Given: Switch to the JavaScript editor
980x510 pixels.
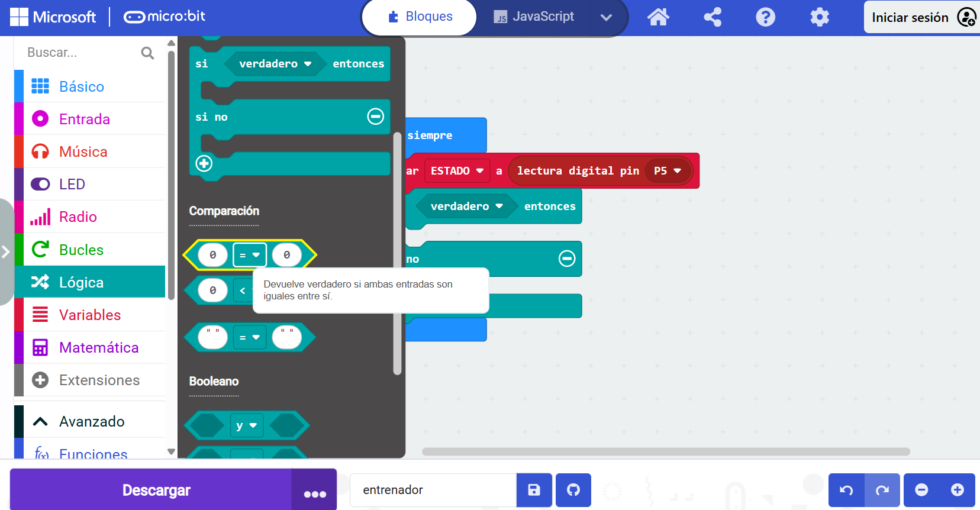Looking at the screenshot, I should pos(534,17).
